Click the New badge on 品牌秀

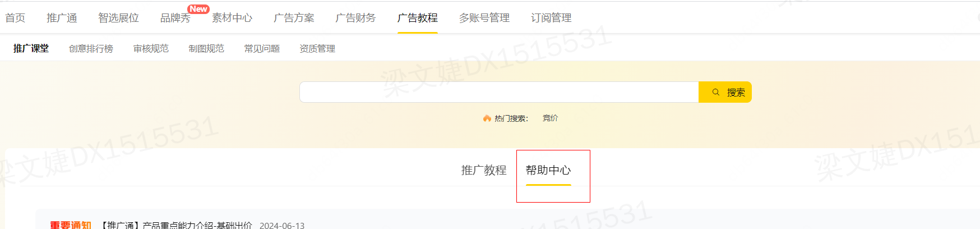click(x=198, y=9)
